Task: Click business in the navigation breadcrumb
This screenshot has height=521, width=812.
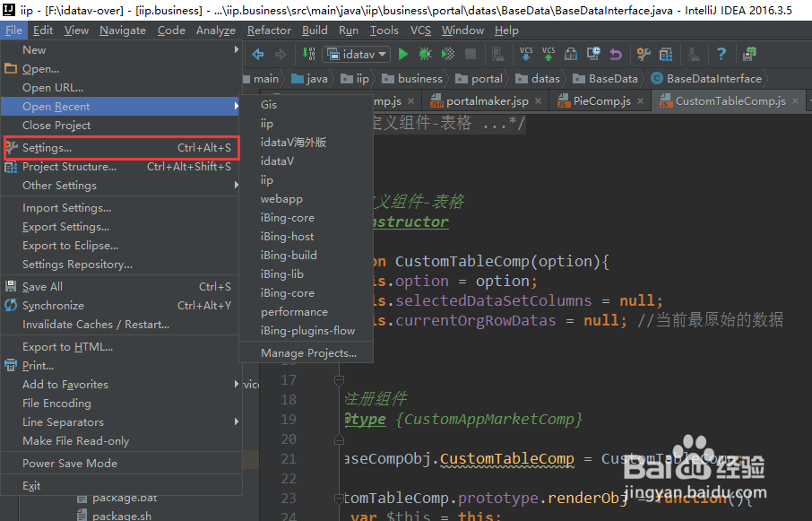Action: coord(412,78)
